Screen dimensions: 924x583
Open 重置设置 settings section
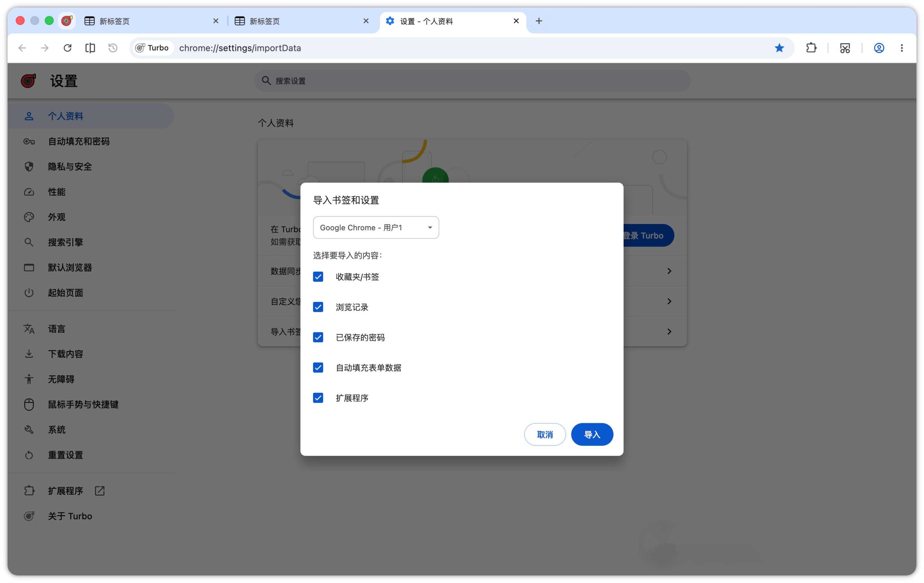click(x=91, y=455)
